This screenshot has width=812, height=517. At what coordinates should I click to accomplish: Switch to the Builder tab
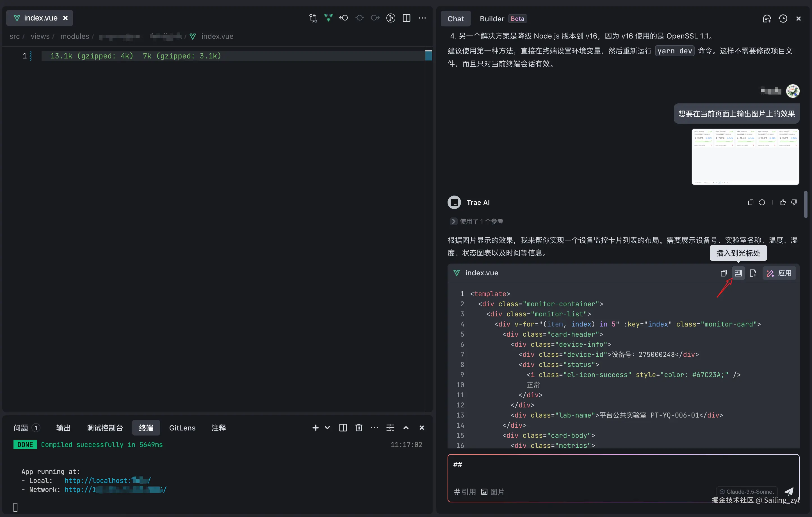[x=492, y=19]
